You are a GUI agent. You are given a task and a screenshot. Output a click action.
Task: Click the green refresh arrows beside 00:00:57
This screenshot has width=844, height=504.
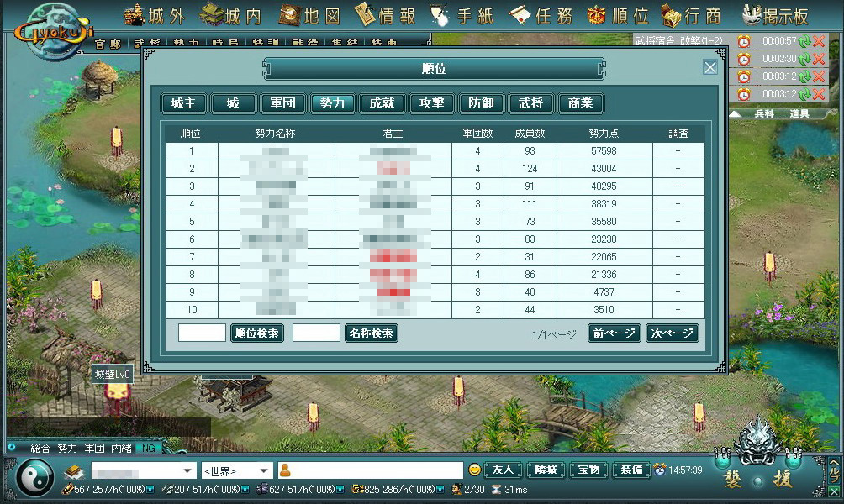click(x=804, y=41)
